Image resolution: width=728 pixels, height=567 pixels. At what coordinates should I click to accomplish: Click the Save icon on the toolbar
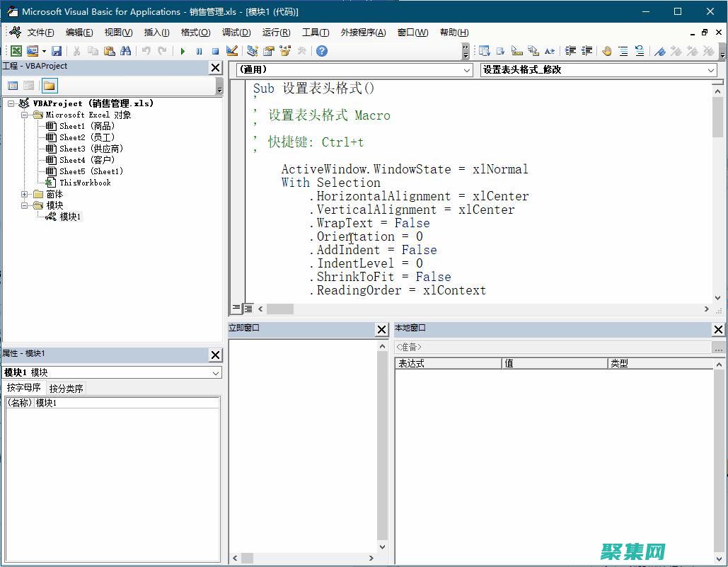[57, 51]
